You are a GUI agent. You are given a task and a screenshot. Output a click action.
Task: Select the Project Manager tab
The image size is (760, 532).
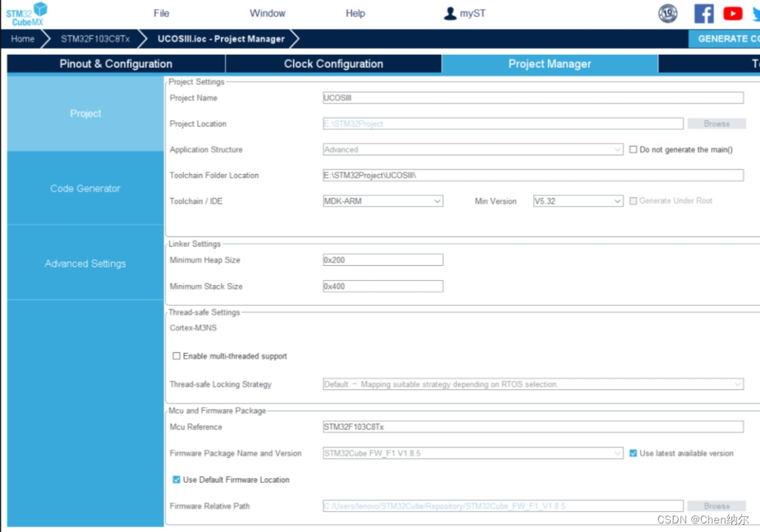pyautogui.click(x=549, y=64)
